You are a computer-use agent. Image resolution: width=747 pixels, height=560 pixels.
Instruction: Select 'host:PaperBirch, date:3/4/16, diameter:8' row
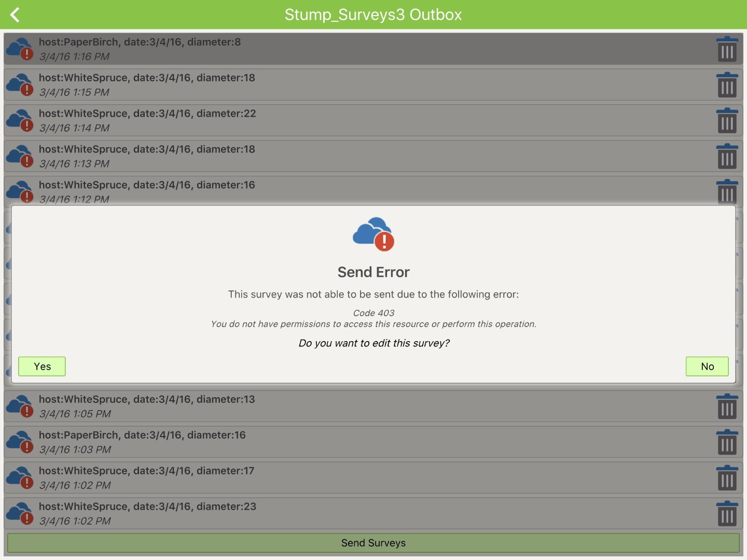374,49
